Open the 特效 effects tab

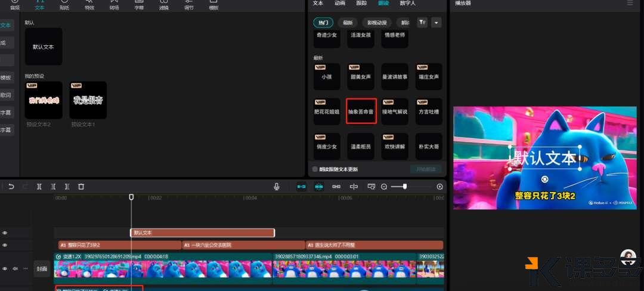click(89, 5)
